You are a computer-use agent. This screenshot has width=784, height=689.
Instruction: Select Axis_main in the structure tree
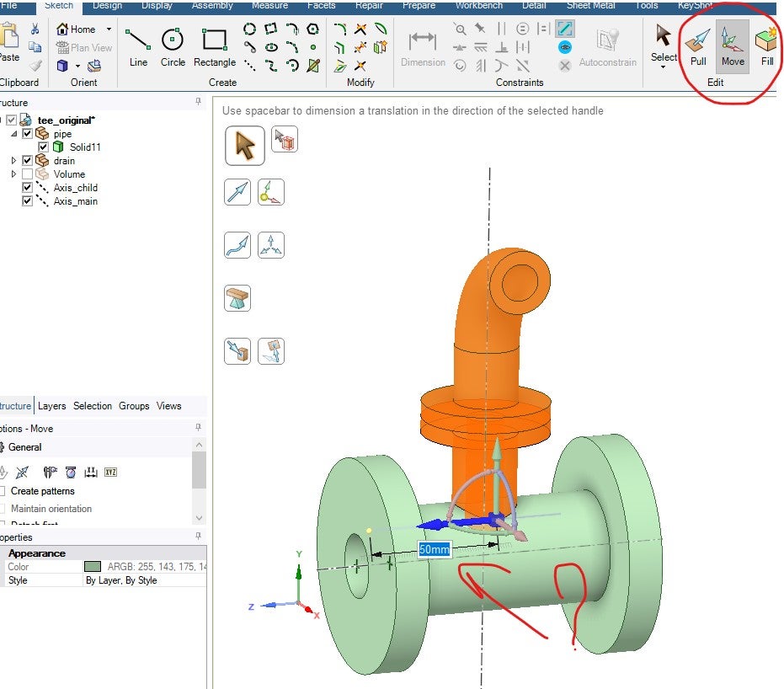76,201
